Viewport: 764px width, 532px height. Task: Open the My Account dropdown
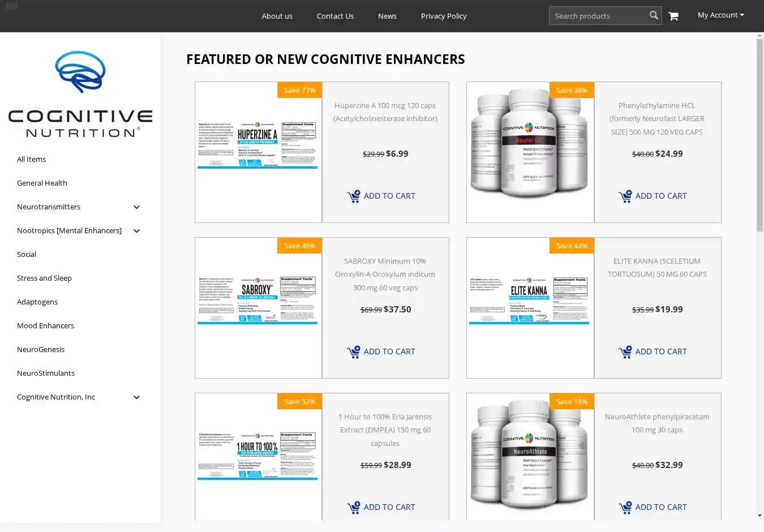(x=720, y=15)
